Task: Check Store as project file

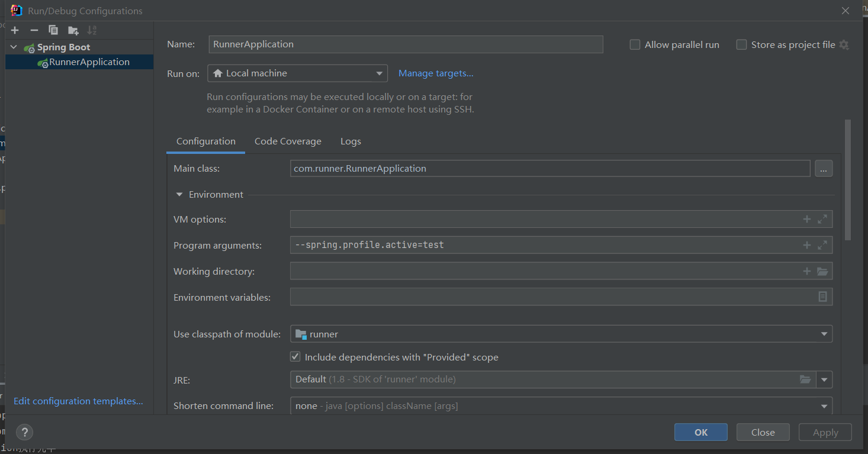Action: pos(741,44)
